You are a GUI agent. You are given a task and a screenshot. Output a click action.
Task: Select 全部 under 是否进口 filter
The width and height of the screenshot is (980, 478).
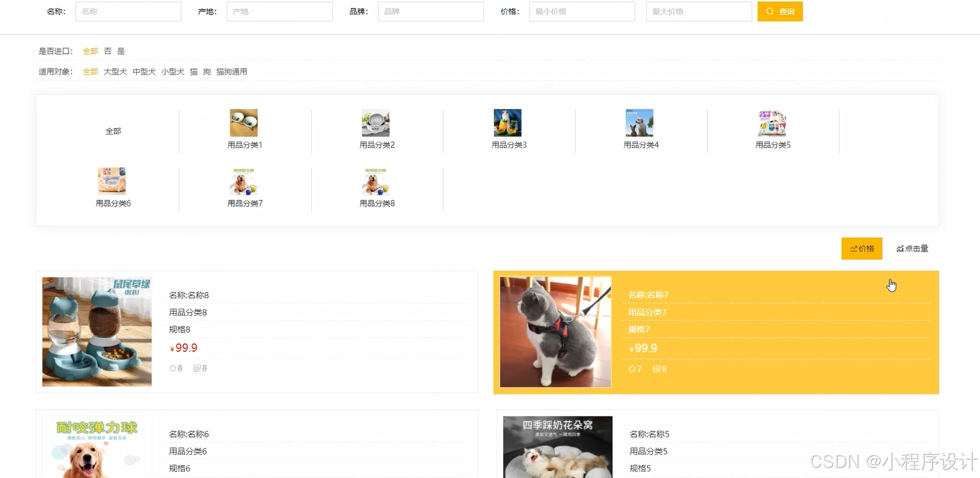90,51
